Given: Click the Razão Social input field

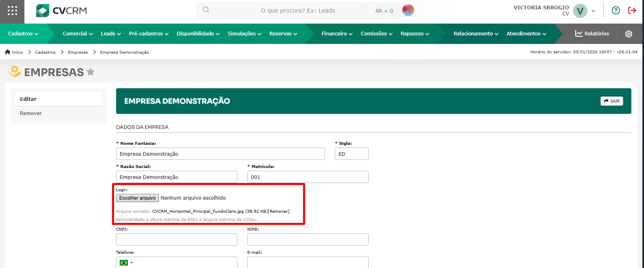Looking at the screenshot, I should 177,177.
